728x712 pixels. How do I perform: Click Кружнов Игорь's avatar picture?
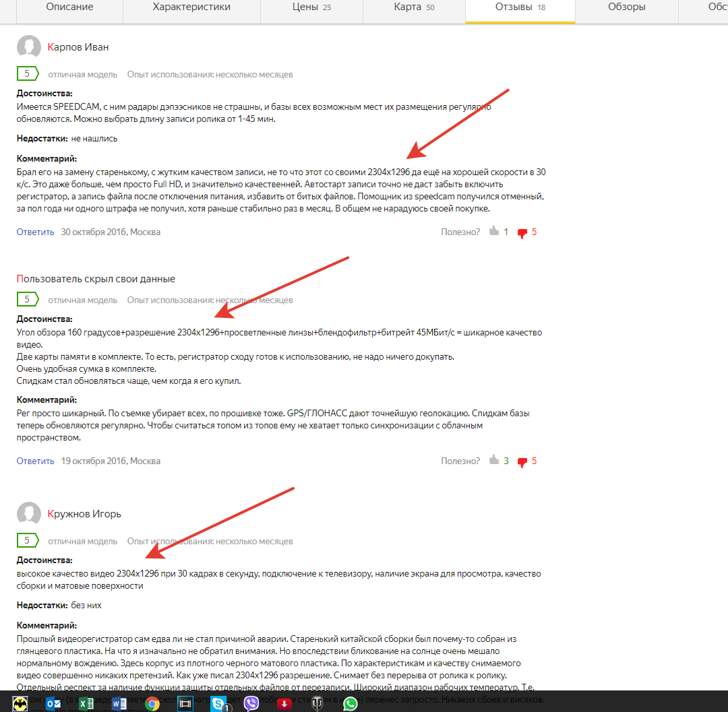pos(29,514)
